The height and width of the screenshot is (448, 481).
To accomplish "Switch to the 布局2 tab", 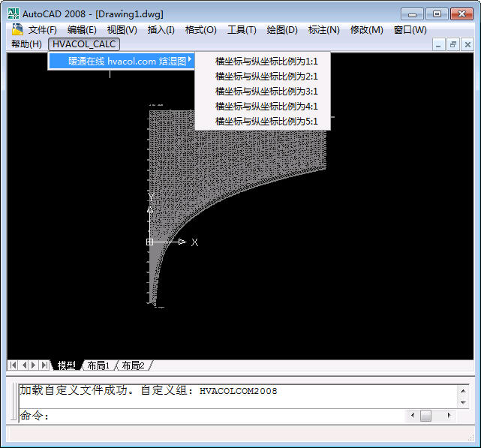I will 133,365.
